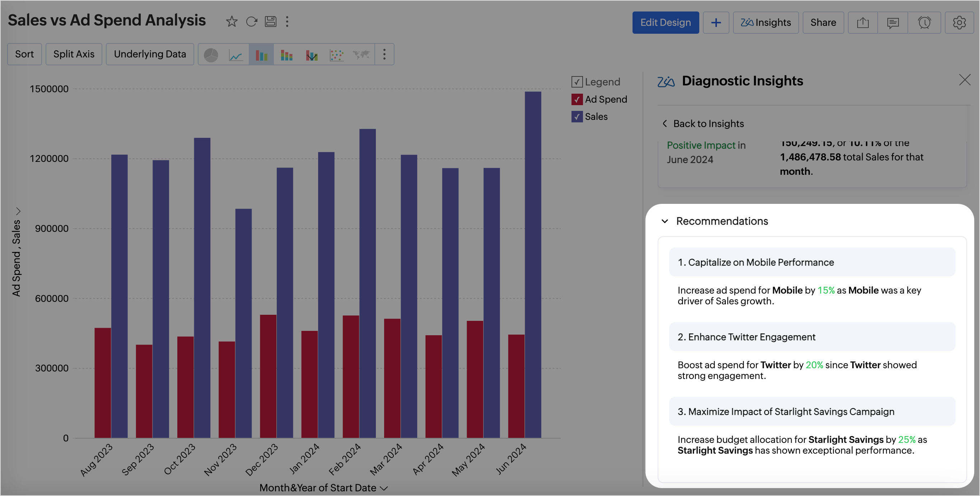Select the pie chart type icon
This screenshot has height=496, width=980.
[x=211, y=55]
